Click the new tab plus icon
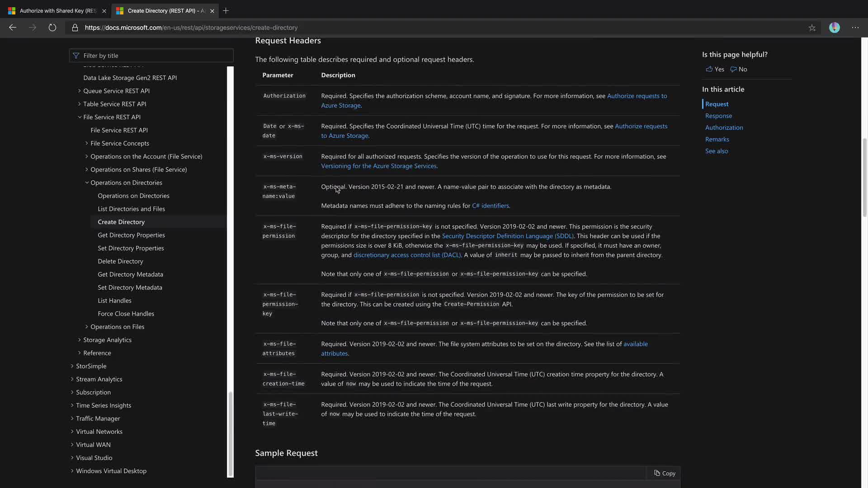The image size is (868, 488). point(226,10)
